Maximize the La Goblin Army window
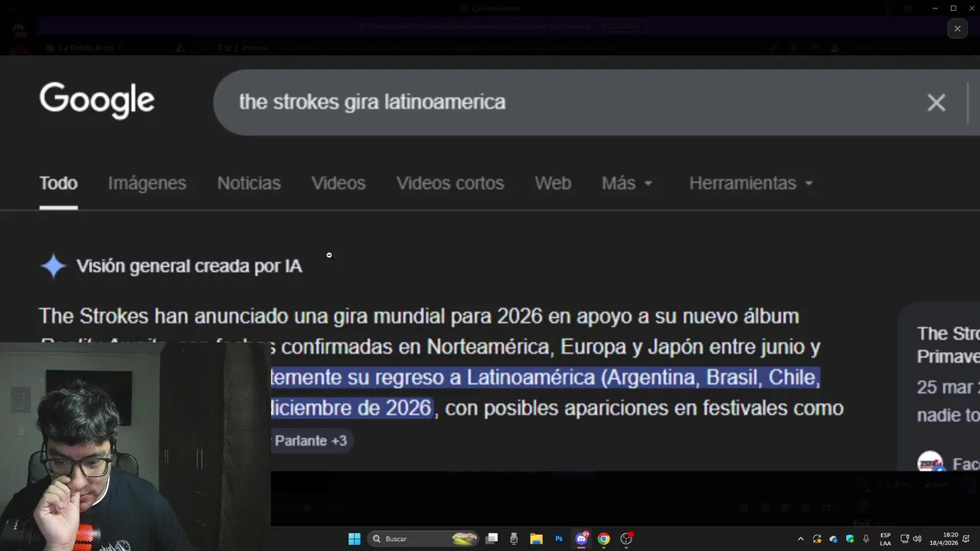This screenshot has height=551, width=980. (x=953, y=8)
